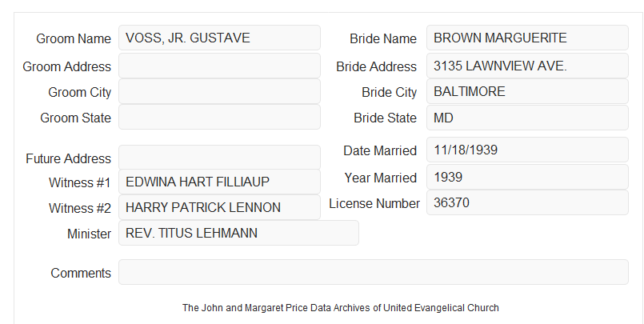Click the License Number label
The image size is (644, 324).
tap(374, 204)
